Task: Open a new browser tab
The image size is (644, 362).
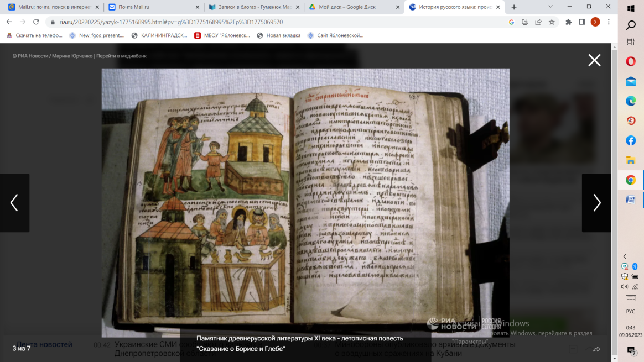Action: 514,7
